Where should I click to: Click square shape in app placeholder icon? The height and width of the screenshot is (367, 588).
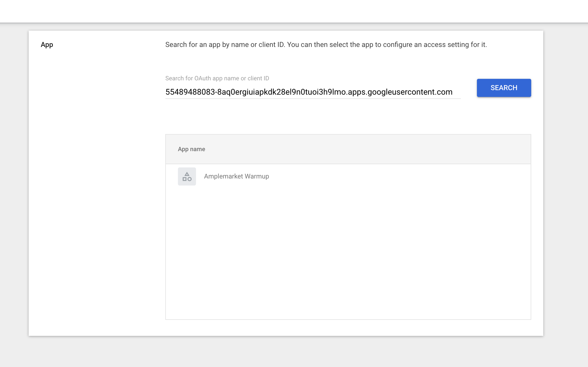coord(184,179)
